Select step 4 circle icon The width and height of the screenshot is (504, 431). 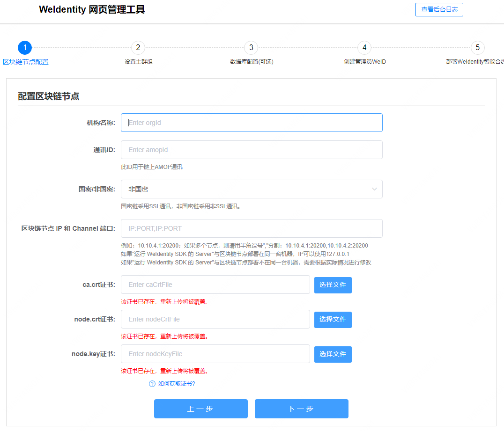(364, 48)
